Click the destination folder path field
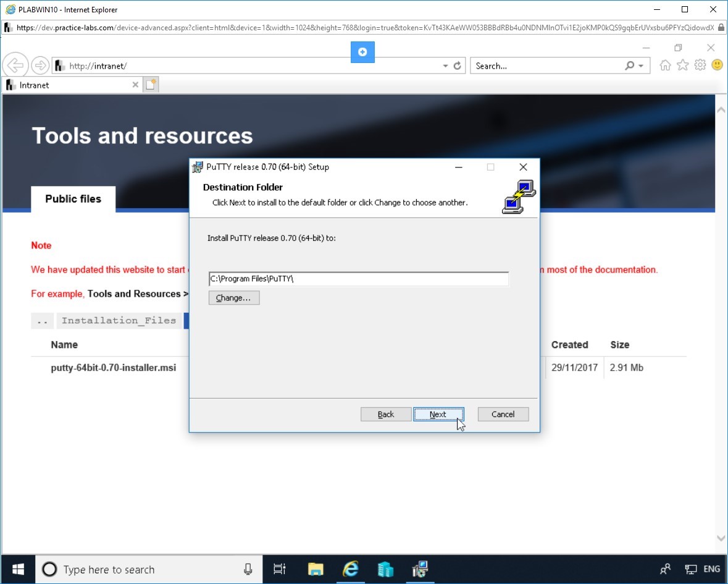 tap(358, 279)
